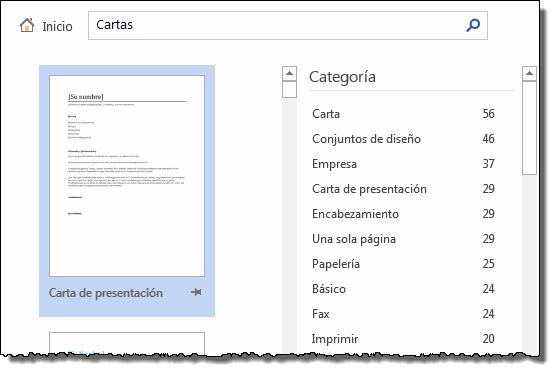Choose the Encabezamiento category
This screenshot has height=375, width=555.
(x=404, y=214)
